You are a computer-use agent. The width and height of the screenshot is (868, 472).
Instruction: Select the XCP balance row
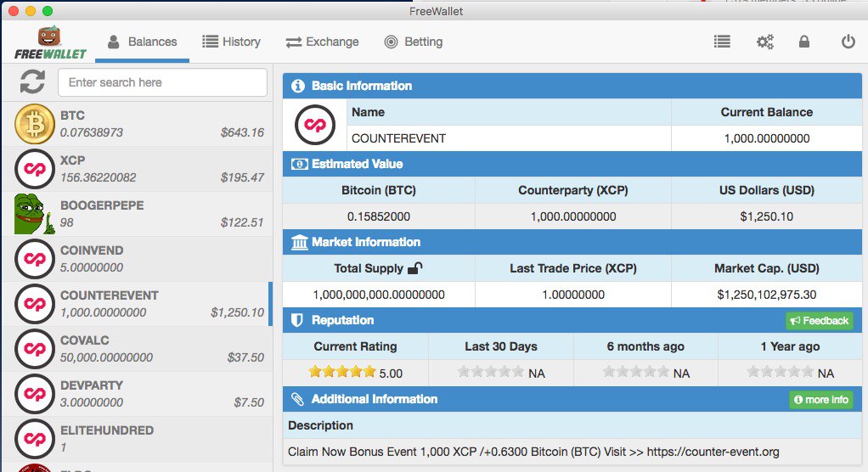click(x=138, y=169)
